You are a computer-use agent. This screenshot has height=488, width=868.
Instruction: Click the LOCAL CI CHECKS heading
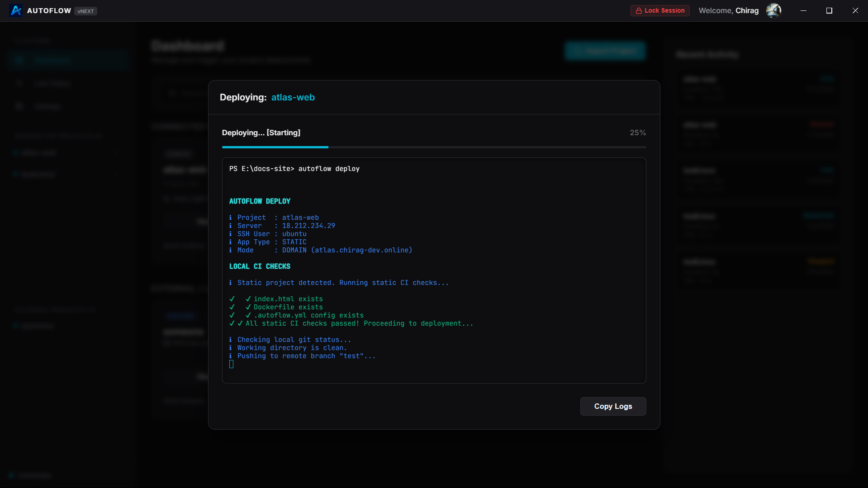click(260, 266)
